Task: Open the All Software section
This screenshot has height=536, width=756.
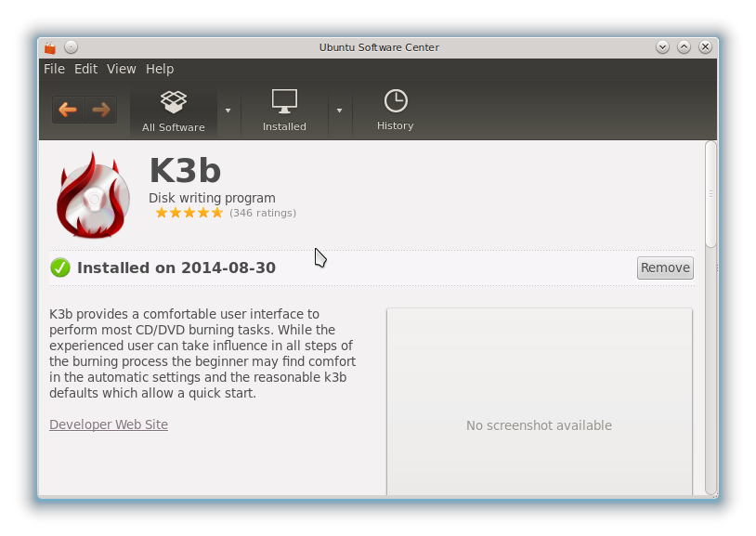Action: 173,111
